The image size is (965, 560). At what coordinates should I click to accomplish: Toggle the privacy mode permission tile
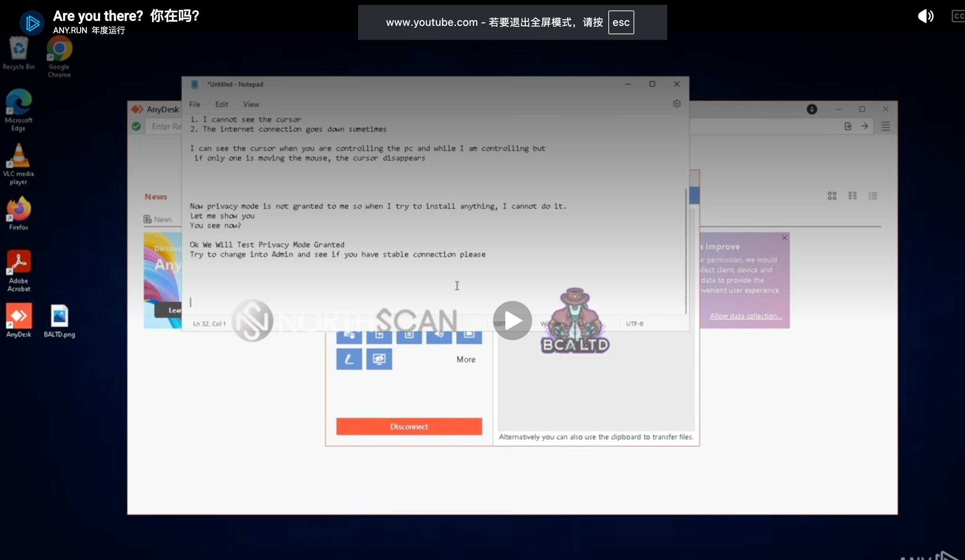tap(379, 359)
